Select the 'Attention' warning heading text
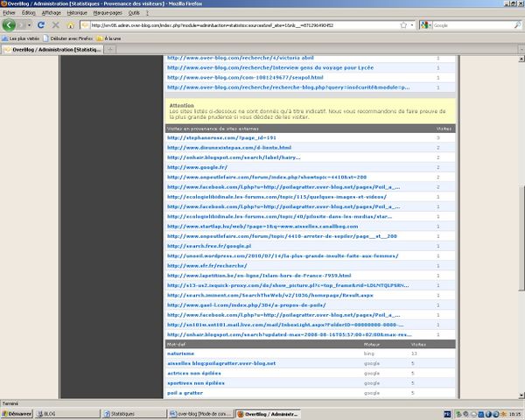525x420 pixels. click(x=181, y=106)
